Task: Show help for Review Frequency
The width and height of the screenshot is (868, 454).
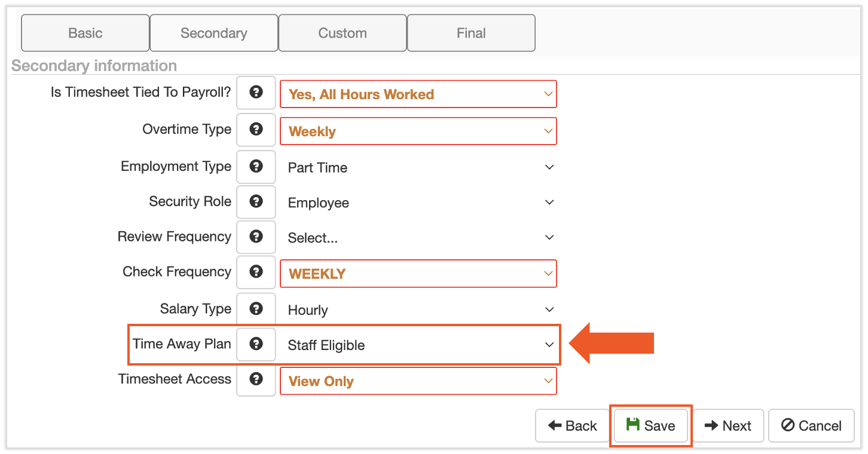Action: pos(256,237)
